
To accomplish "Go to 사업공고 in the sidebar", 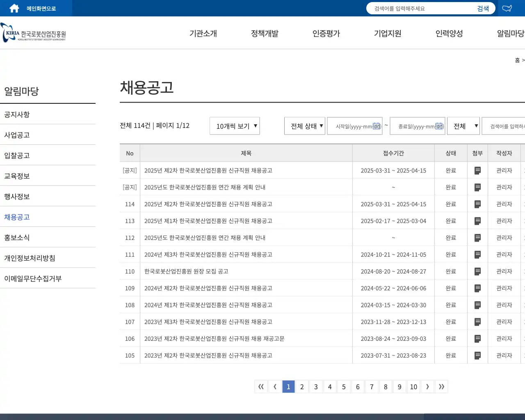I will [x=16, y=135].
